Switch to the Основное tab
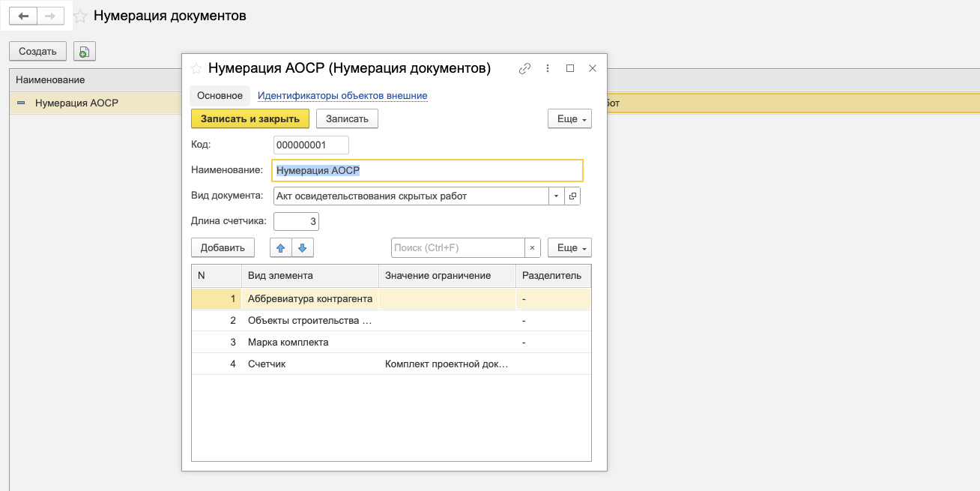980x491 pixels. pyautogui.click(x=220, y=96)
